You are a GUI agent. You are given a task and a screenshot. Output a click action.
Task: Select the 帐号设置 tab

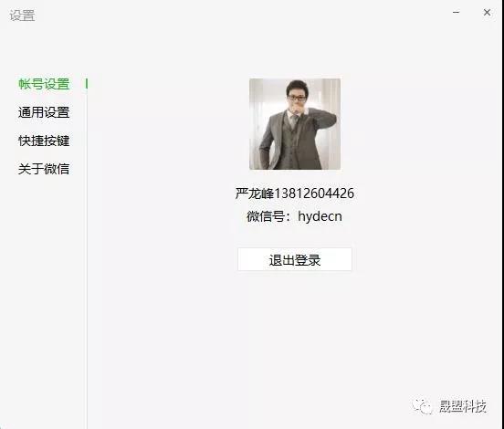coord(44,84)
